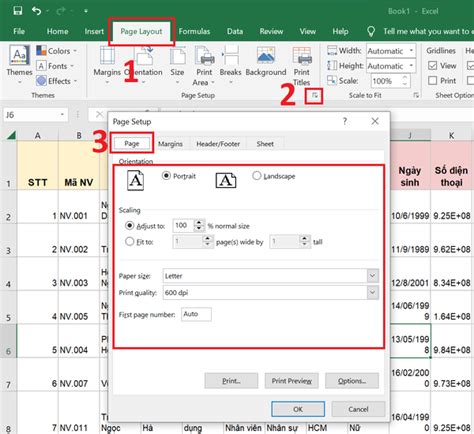Open the Margins menu
The image size is (474, 434).
(x=107, y=64)
